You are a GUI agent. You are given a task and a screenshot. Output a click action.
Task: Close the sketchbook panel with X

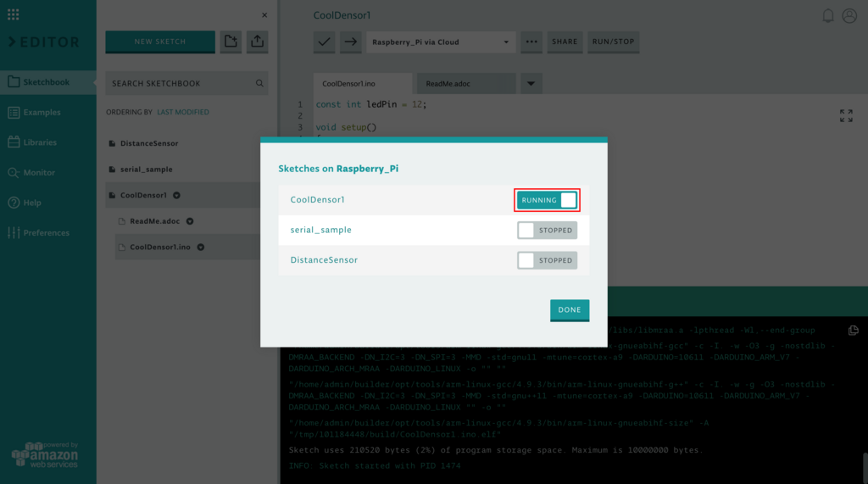(264, 15)
